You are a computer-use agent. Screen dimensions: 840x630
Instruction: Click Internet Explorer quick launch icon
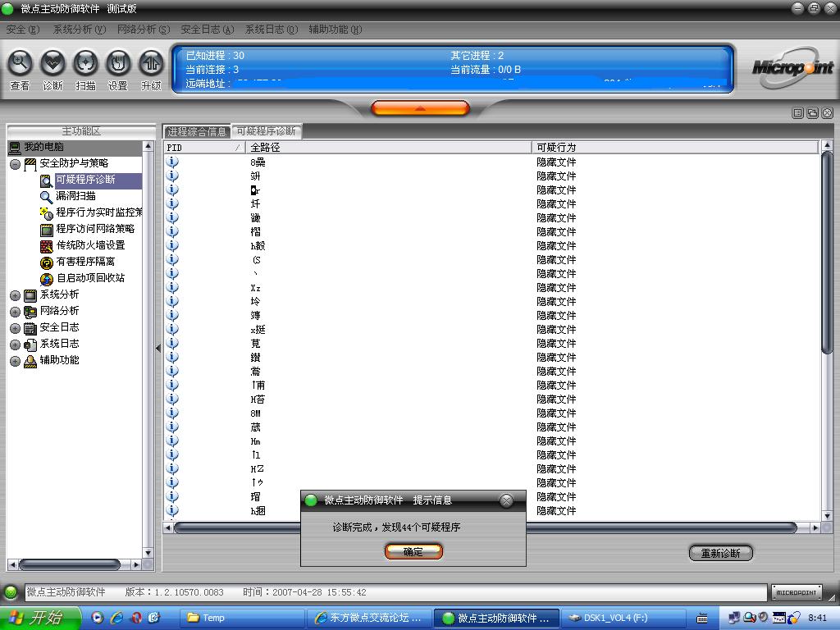tap(116, 618)
